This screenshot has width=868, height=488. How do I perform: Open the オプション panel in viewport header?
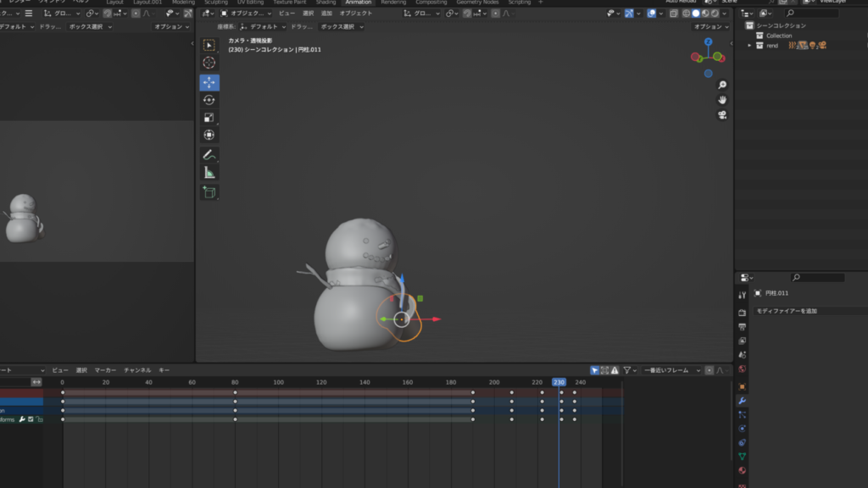711,27
